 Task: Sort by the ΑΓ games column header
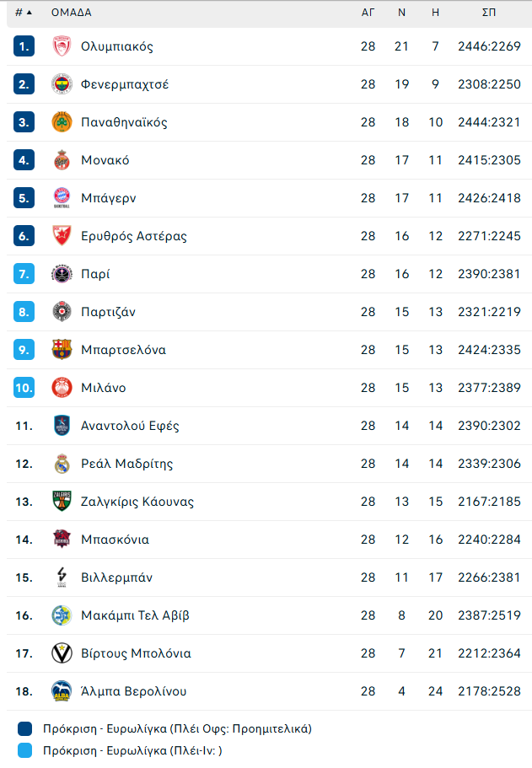[x=368, y=13]
